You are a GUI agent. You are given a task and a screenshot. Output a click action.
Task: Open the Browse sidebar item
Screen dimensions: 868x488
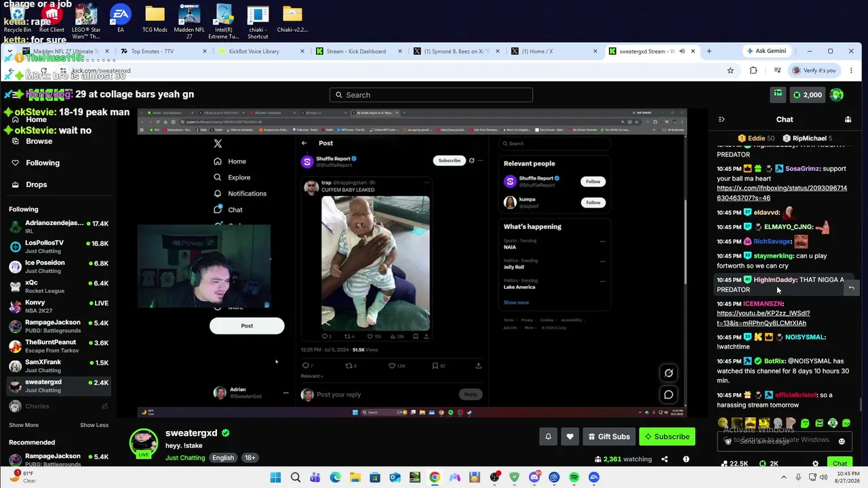point(39,141)
